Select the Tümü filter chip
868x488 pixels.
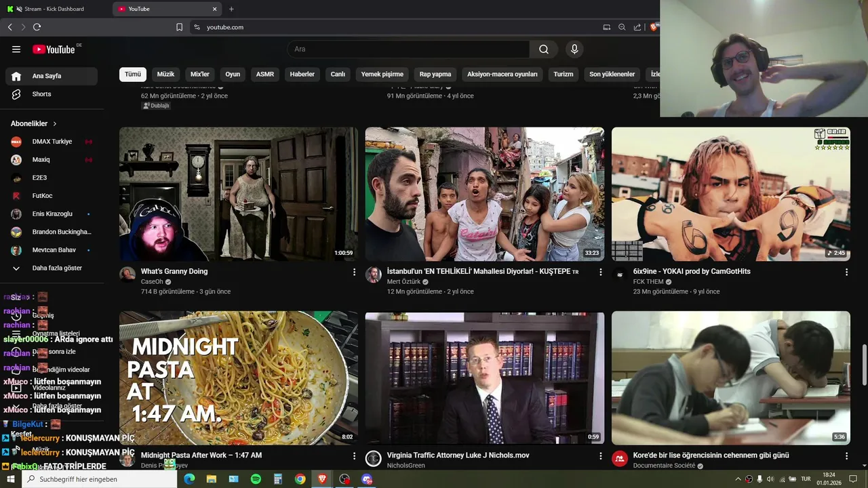[133, 75]
